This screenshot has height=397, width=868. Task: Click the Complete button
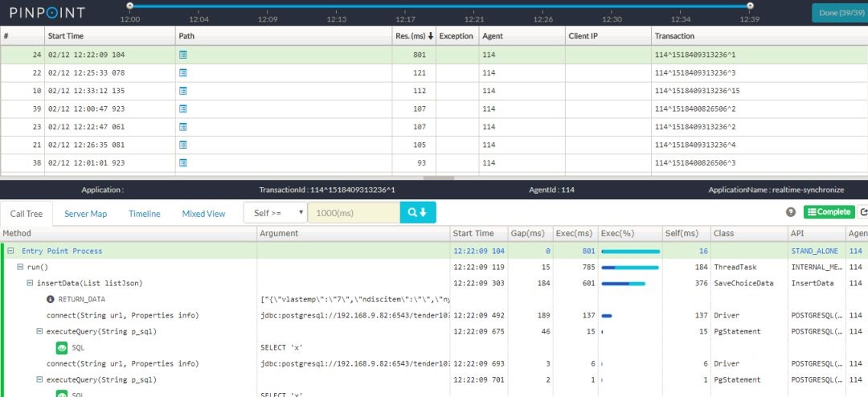pyautogui.click(x=829, y=212)
